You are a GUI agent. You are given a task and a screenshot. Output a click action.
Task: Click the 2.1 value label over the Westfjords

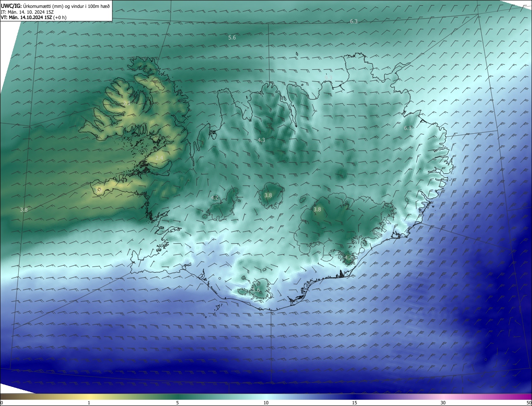coord(126,103)
